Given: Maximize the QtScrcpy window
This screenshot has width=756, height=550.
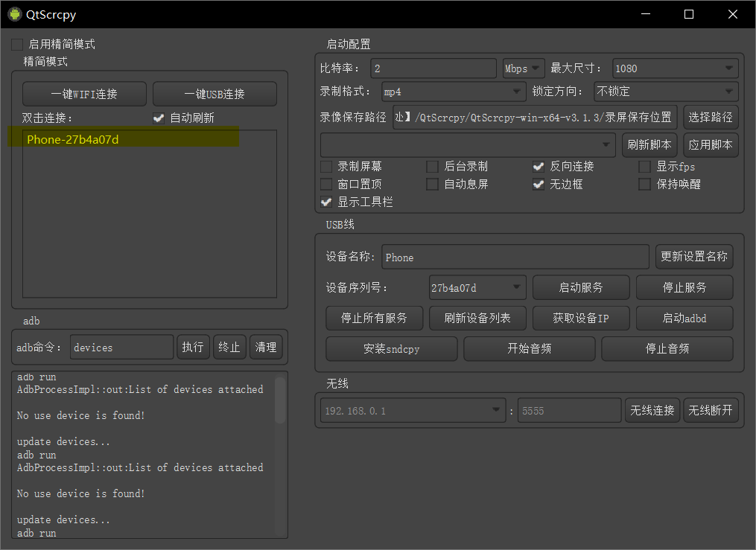Looking at the screenshot, I should (x=689, y=14).
